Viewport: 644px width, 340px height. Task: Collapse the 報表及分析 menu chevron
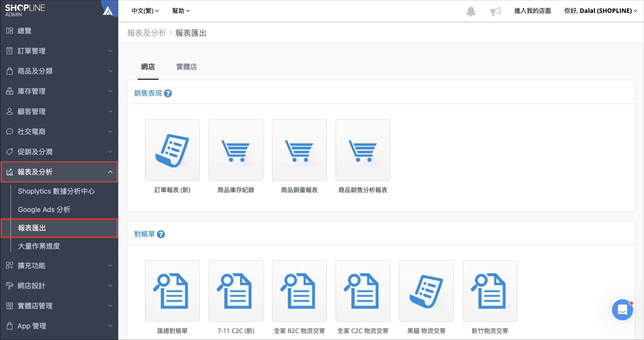tap(110, 172)
